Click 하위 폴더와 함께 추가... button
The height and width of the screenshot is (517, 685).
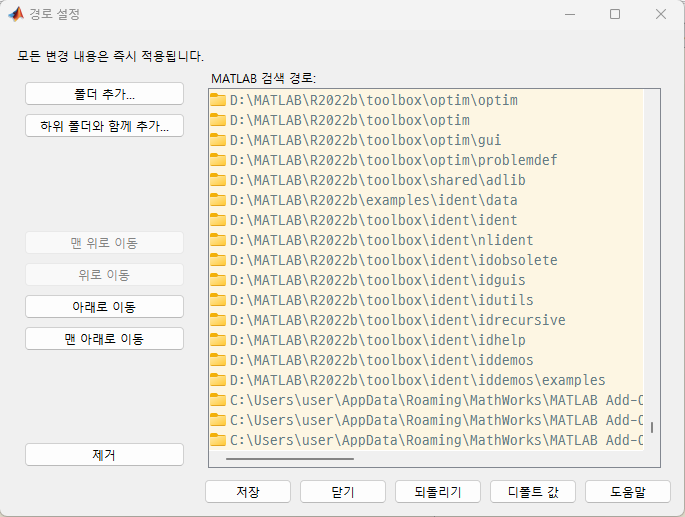click(x=104, y=126)
